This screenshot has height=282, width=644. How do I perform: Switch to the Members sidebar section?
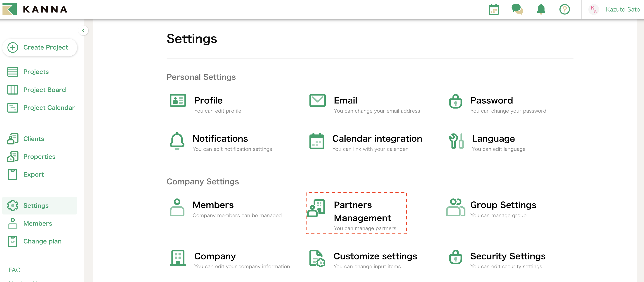(38, 223)
